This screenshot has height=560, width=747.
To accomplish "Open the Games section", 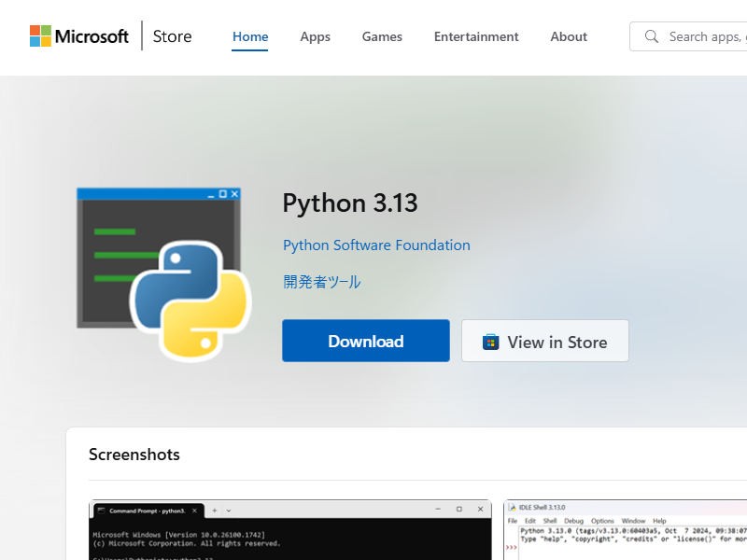I will [x=382, y=36].
